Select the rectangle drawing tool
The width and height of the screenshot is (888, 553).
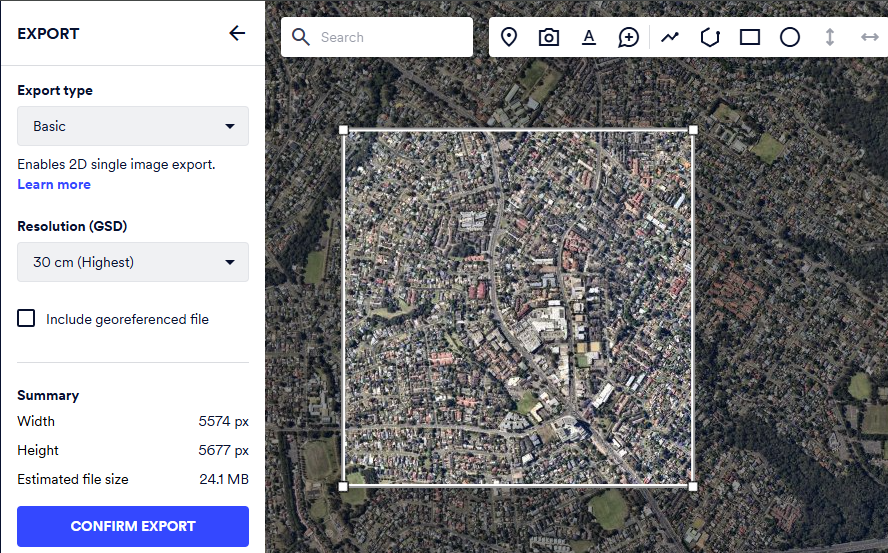750,37
